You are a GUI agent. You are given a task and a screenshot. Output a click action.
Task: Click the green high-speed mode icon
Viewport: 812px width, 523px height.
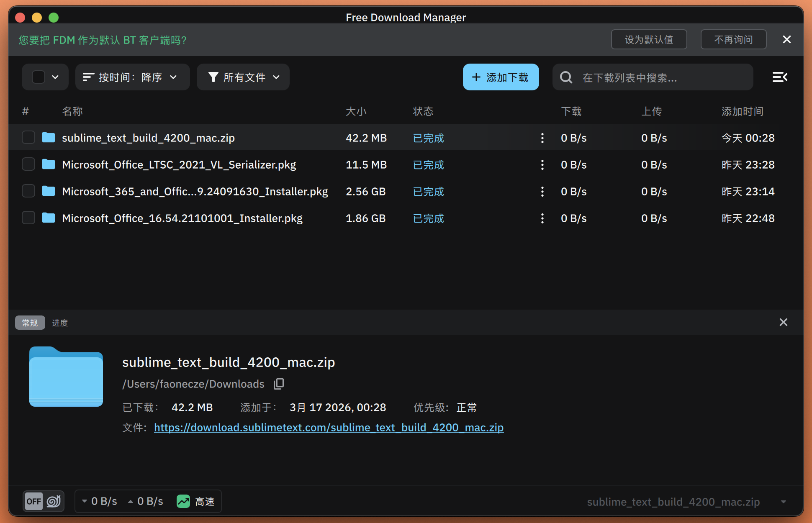pyautogui.click(x=183, y=501)
